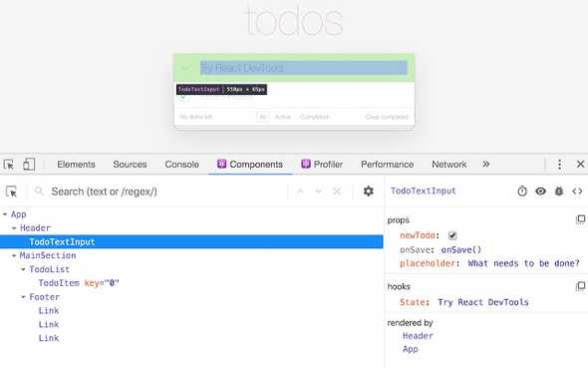Toggle the device toolbar icon

pyautogui.click(x=29, y=165)
